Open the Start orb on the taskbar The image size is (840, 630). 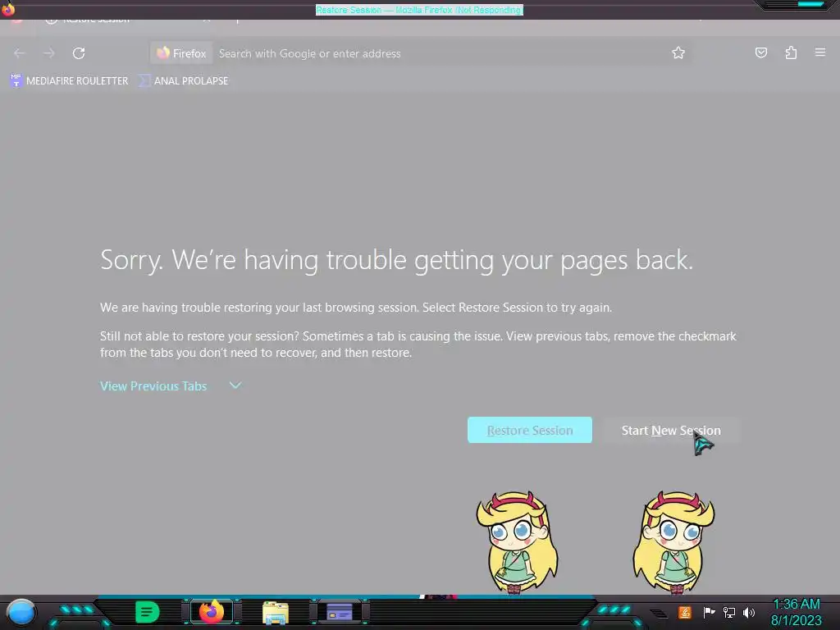pos(21,612)
